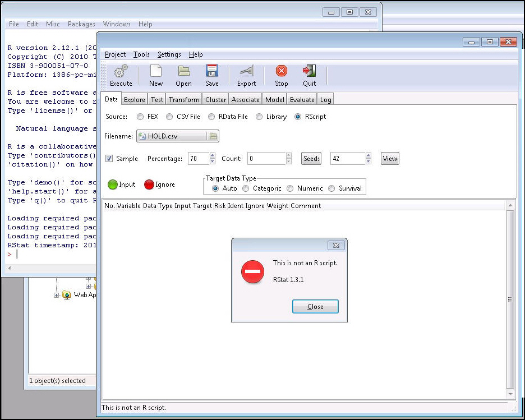Click the red Ignore indicator

tap(149, 184)
